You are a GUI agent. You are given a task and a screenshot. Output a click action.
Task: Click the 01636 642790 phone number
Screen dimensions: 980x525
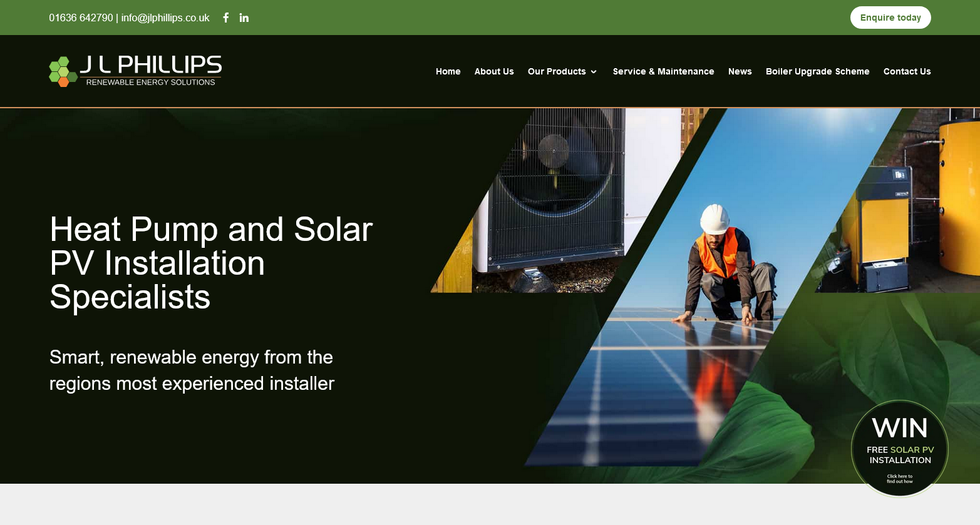click(x=81, y=18)
